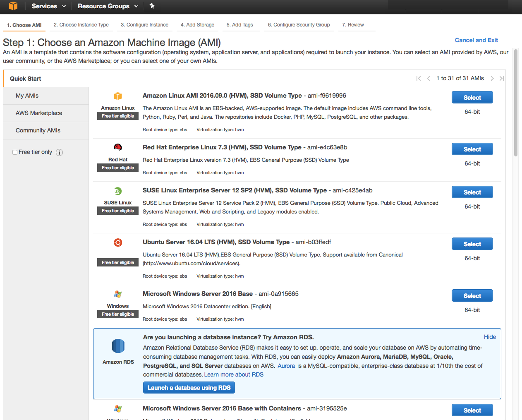Image resolution: width=522 pixels, height=420 pixels.
Task: Switch to Choose Instance Type step
Action: tap(81, 25)
